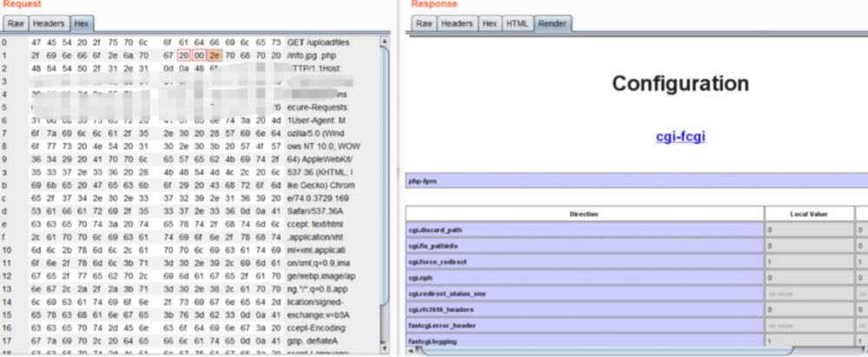Click the ASCII text "ccept-Encoding:"
The height and width of the screenshot is (357, 868).
317,328
